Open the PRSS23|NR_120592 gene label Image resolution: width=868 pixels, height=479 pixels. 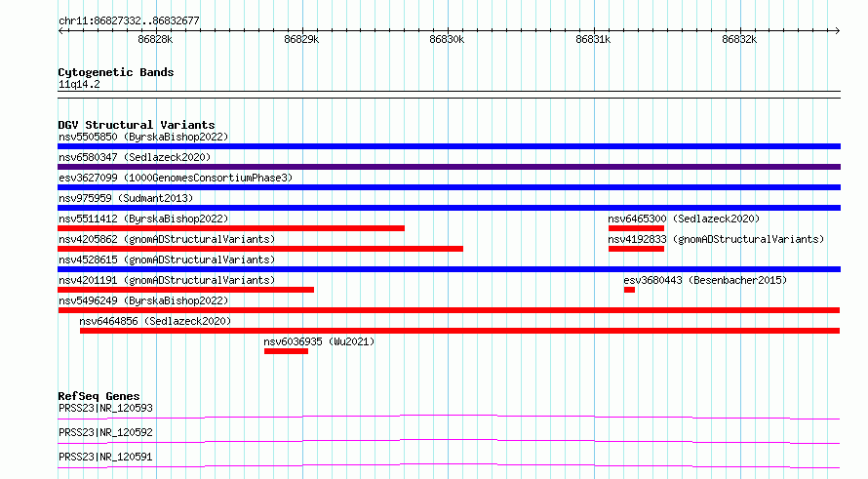coord(105,432)
